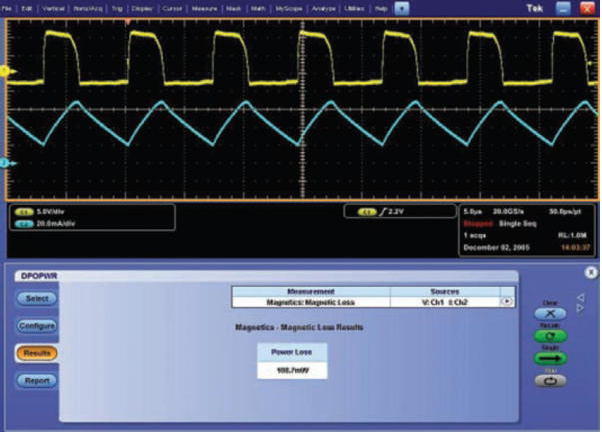Click the Clear X icon button
Screen dimensions: 602x441
point(551,314)
